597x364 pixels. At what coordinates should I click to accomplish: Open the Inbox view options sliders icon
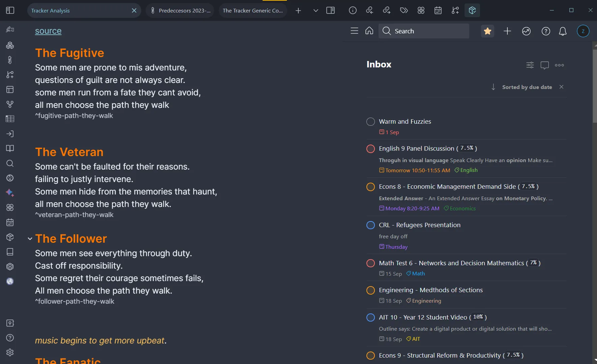[x=530, y=65]
